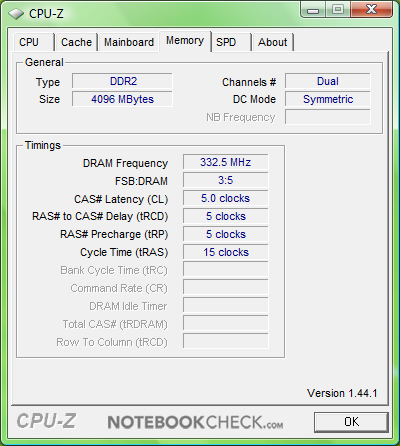Click the RAS# to CAS# Delay label

coord(100,216)
